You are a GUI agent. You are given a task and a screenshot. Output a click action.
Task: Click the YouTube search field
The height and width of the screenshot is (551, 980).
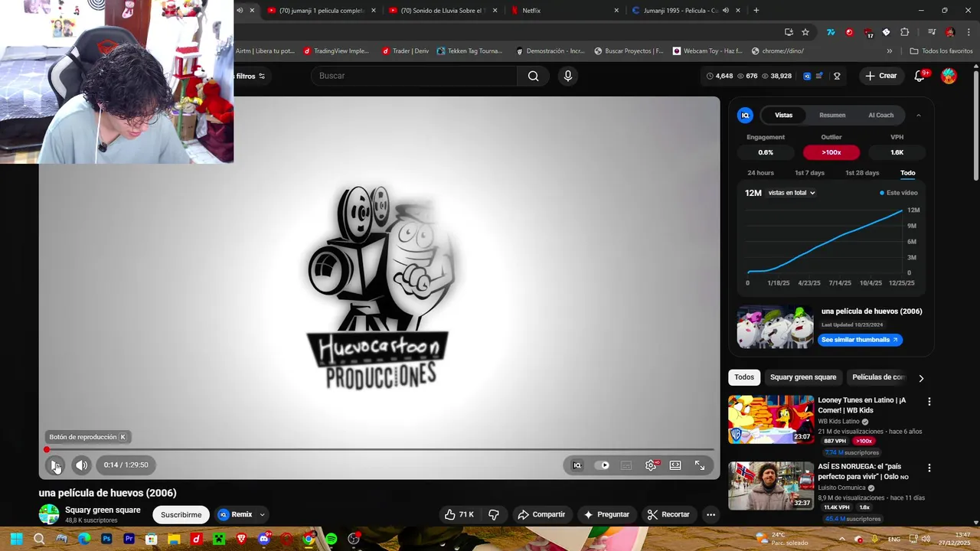[413, 76]
